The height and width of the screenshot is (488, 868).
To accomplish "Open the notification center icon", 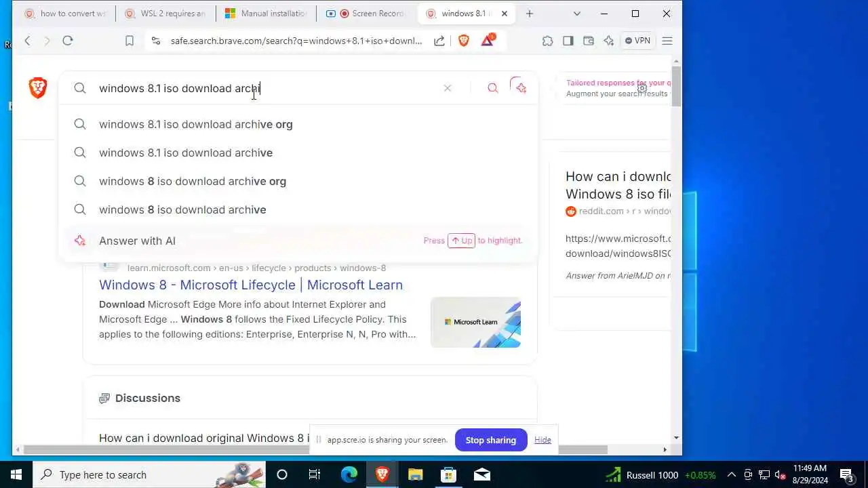I will coord(846,474).
